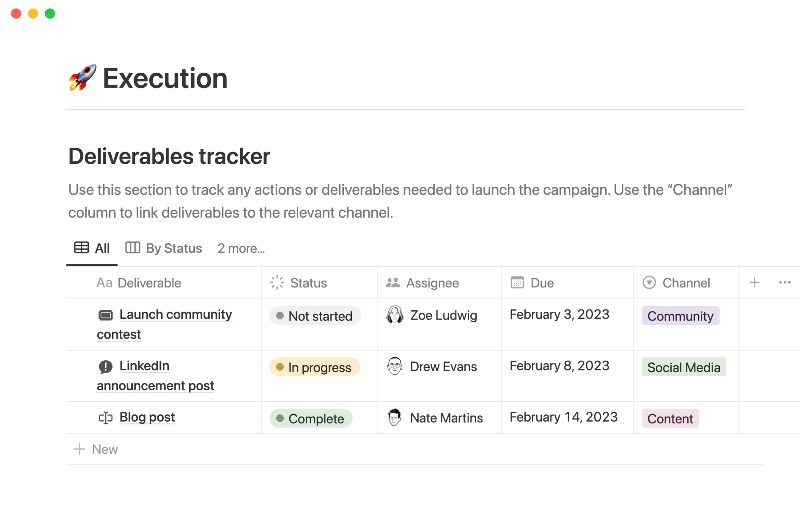
Task: Click Nate Martins' avatar
Action: coord(395,418)
